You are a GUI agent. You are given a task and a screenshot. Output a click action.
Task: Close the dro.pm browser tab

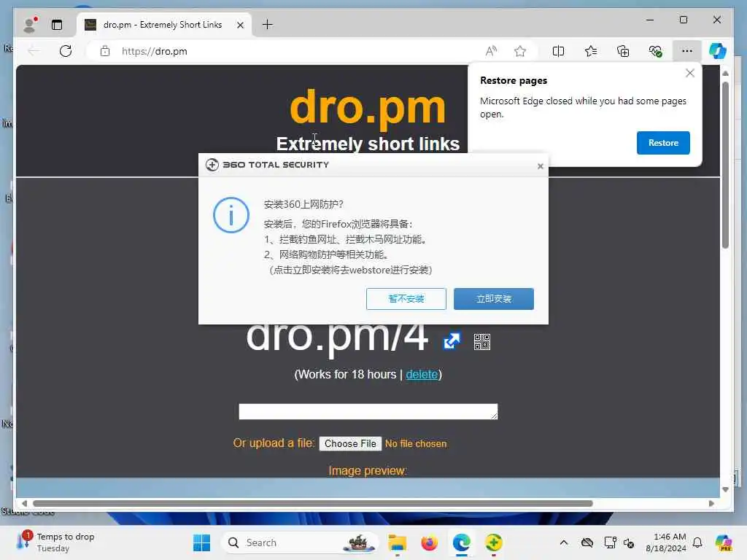[x=241, y=25]
